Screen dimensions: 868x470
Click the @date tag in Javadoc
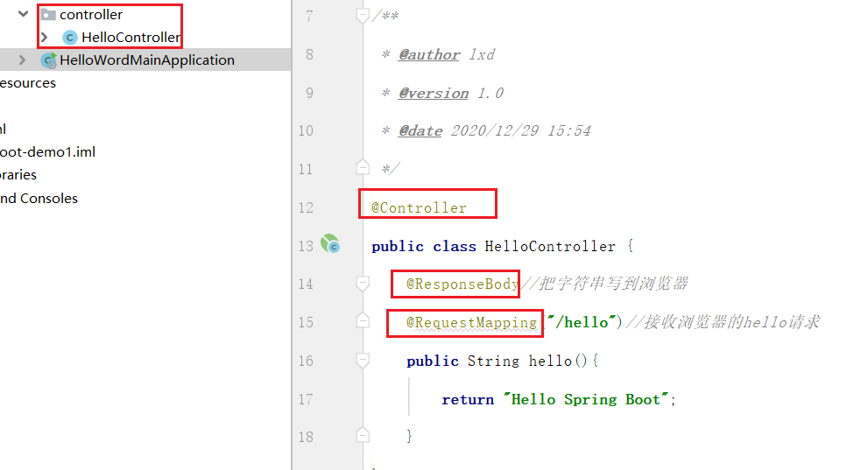[420, 130]
